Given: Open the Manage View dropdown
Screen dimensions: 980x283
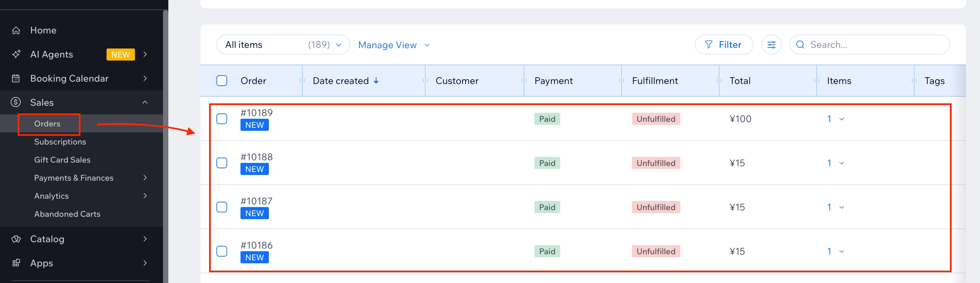Looking at the screenshot, I should (x=394, y=45).
